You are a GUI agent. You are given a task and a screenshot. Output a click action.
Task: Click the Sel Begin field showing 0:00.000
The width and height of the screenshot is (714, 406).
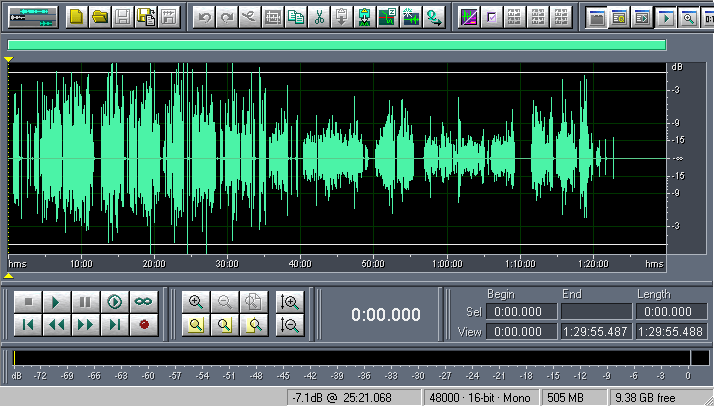[521, 311]
